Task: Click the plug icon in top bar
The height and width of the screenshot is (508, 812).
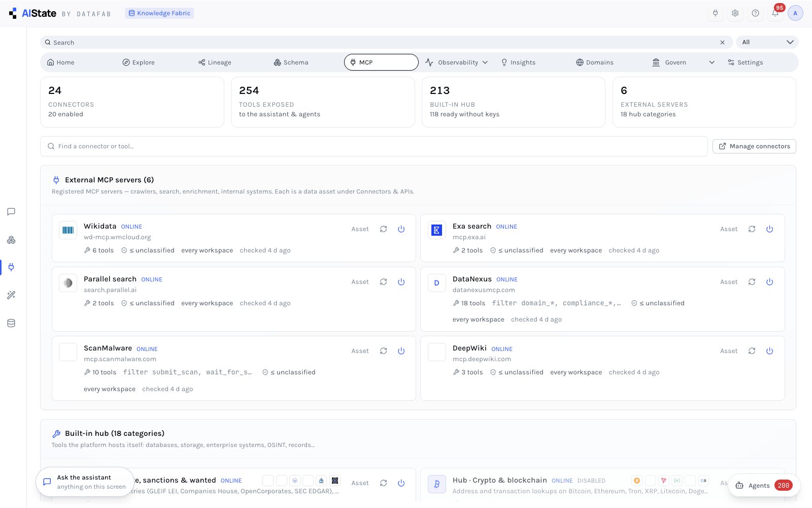Action: [x=716, y=13]
